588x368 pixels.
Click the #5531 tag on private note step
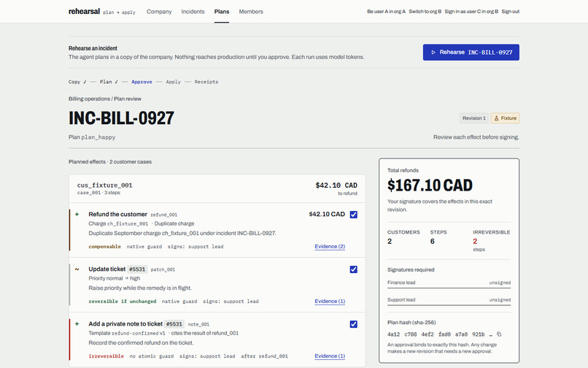pos(174,324)
